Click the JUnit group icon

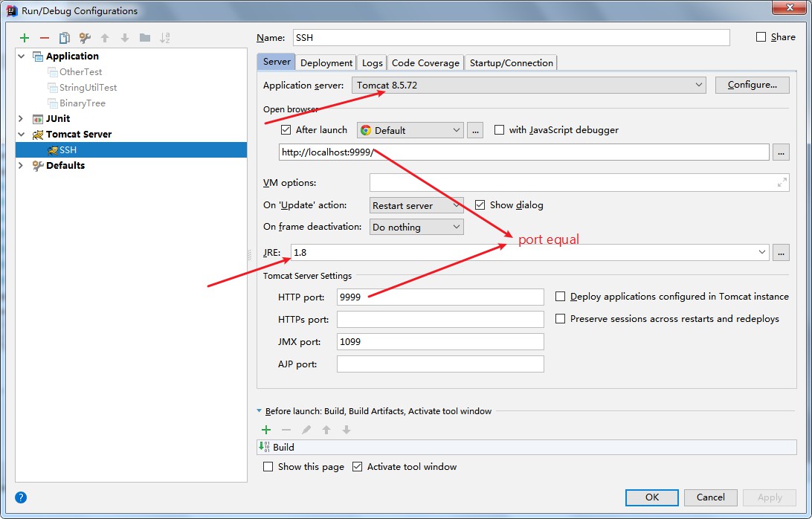pos(38,119)
